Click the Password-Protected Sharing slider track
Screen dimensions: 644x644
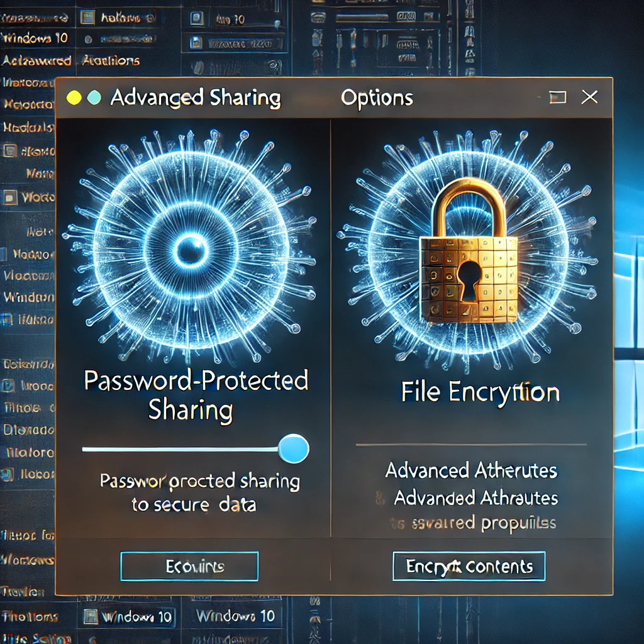[x=179, y=449]
